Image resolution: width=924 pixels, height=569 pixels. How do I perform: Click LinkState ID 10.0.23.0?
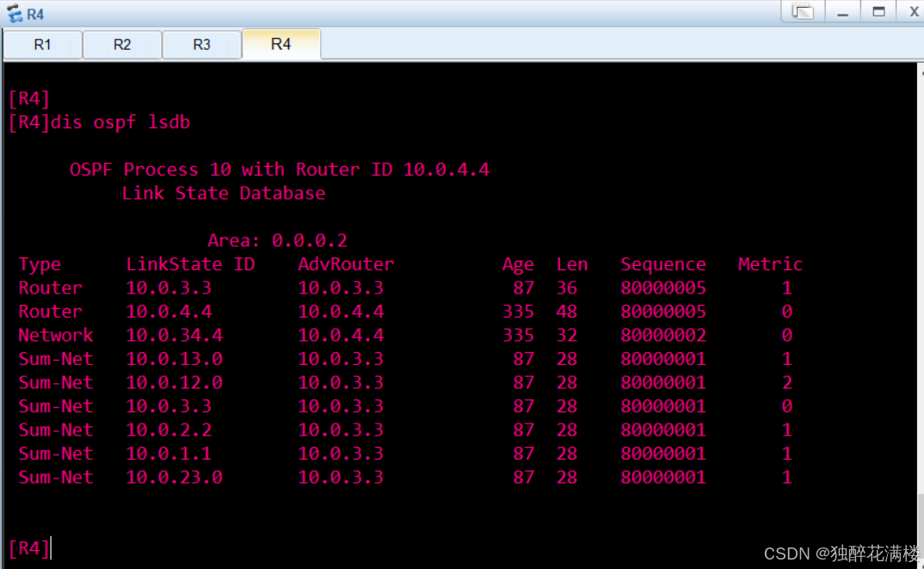click(x=175, y=477)
